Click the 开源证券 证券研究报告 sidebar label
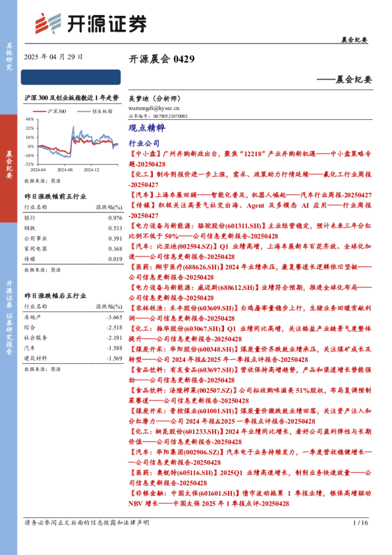Screen dimensions: 392x555 click(9, 318)
